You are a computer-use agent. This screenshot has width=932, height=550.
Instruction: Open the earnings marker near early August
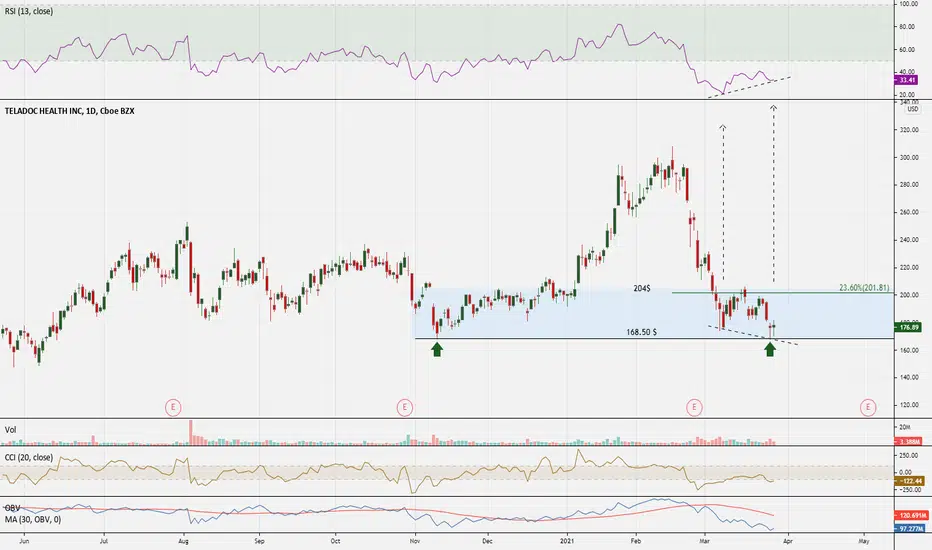pyautogui.click(x=173, y=407)
